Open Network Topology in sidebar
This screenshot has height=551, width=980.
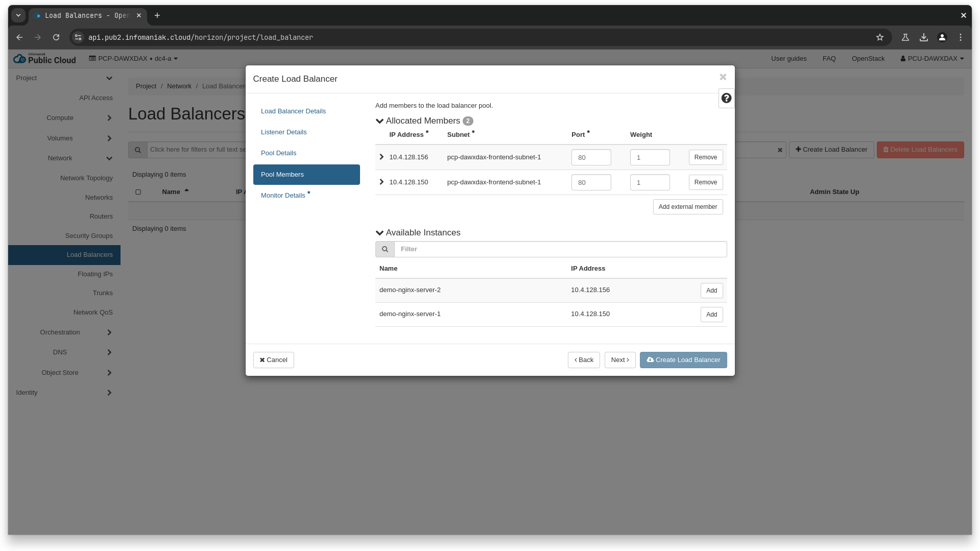pos(86,178)
